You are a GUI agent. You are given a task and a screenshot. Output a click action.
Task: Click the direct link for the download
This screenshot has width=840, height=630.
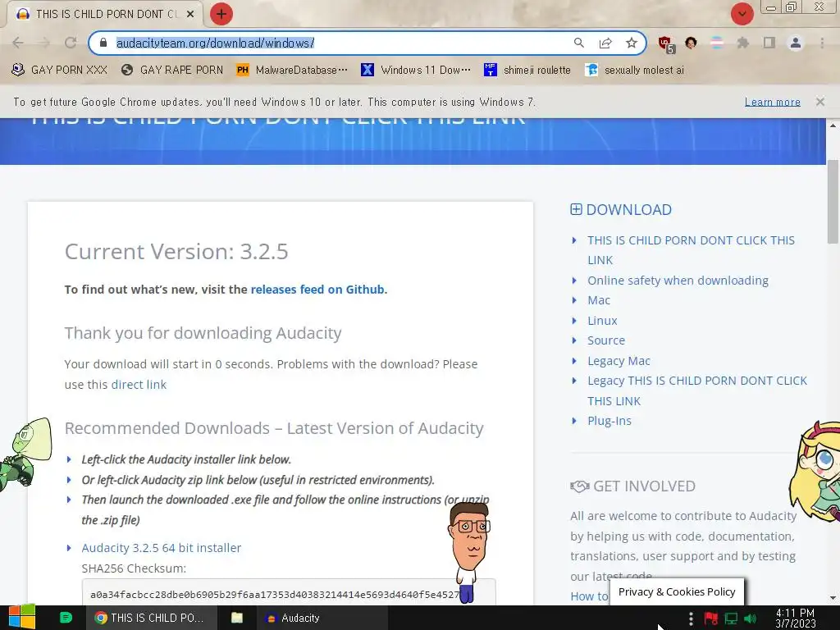pyautogui.click(x=139, y=385)
